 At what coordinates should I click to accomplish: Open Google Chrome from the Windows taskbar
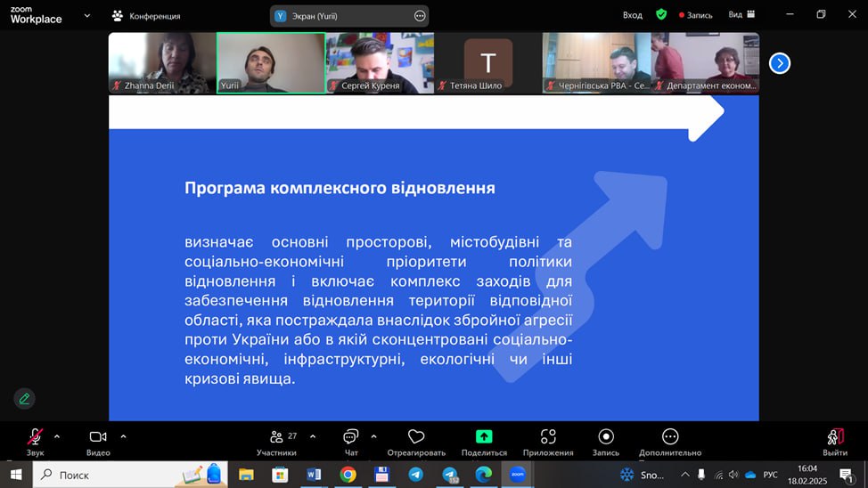[348, 475]
